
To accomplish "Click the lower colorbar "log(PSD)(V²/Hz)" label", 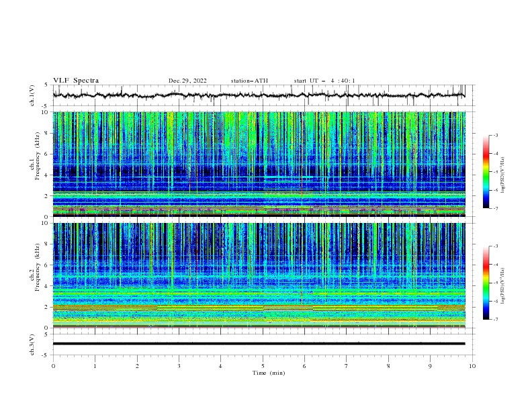I will [x=503, y=286].
